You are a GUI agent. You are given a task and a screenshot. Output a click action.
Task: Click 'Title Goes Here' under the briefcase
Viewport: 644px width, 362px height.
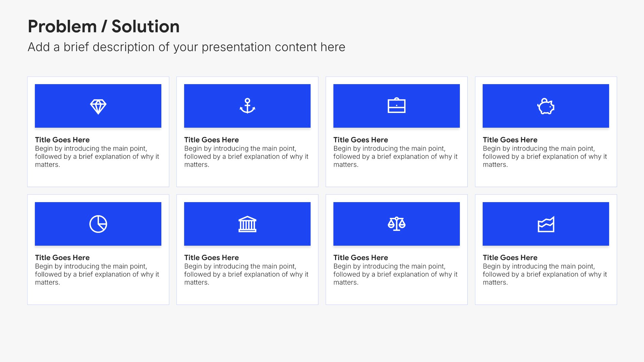pos(361,140)
